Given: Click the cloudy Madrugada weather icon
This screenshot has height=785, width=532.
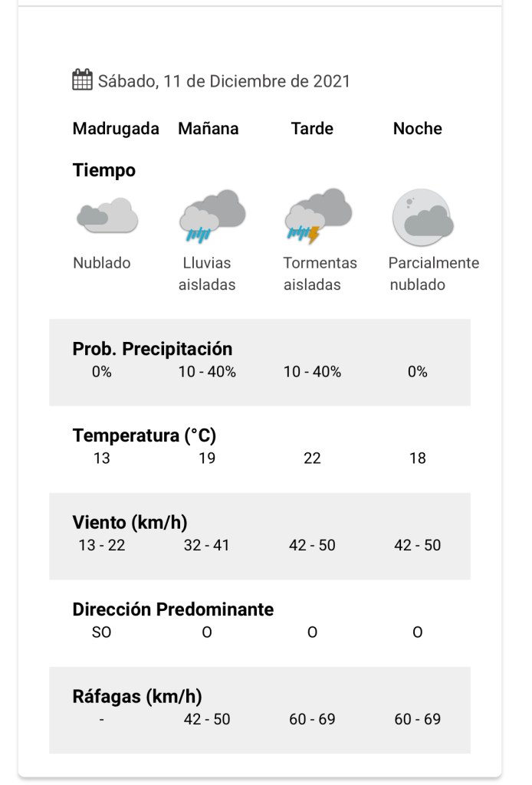Looking at the screenshot, I should pos(107,215).
